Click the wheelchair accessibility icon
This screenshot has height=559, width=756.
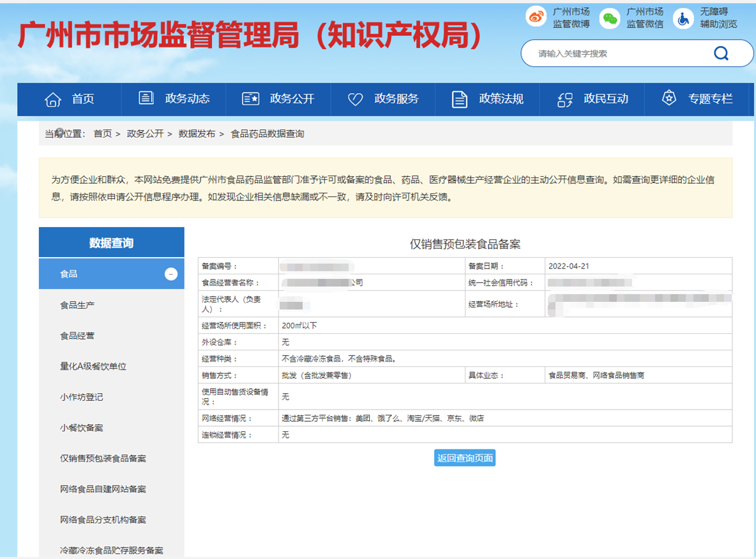coord(683,19)
